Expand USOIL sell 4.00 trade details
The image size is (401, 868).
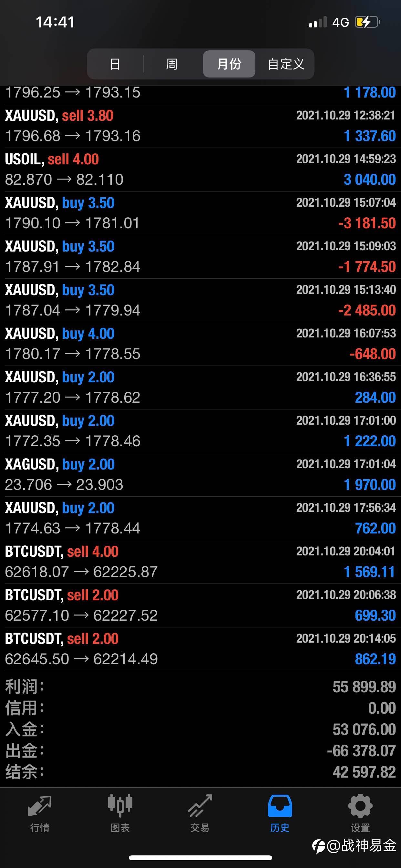click(x=200, y=170)
